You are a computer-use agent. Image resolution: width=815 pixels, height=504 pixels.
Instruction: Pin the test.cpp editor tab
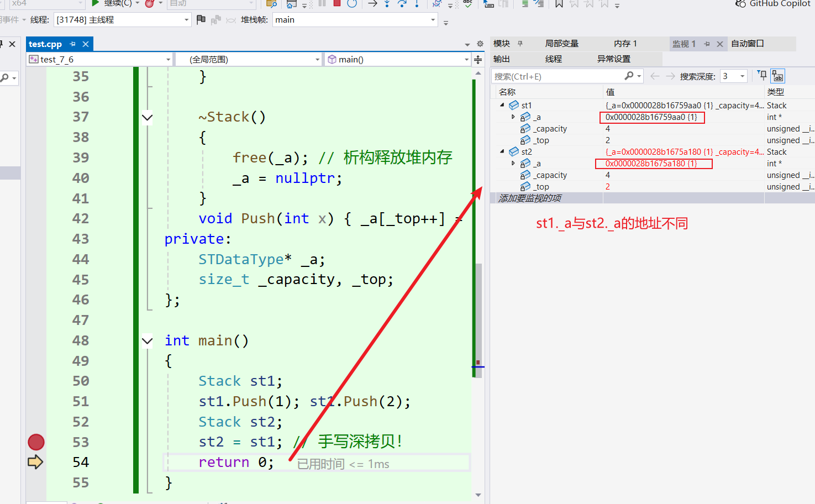point(73,44)
